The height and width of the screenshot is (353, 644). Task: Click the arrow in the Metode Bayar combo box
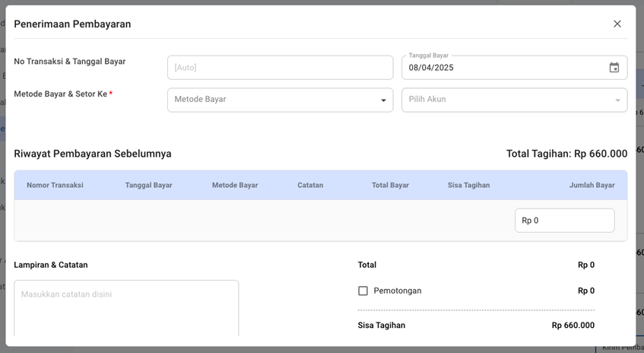(383, 100)
